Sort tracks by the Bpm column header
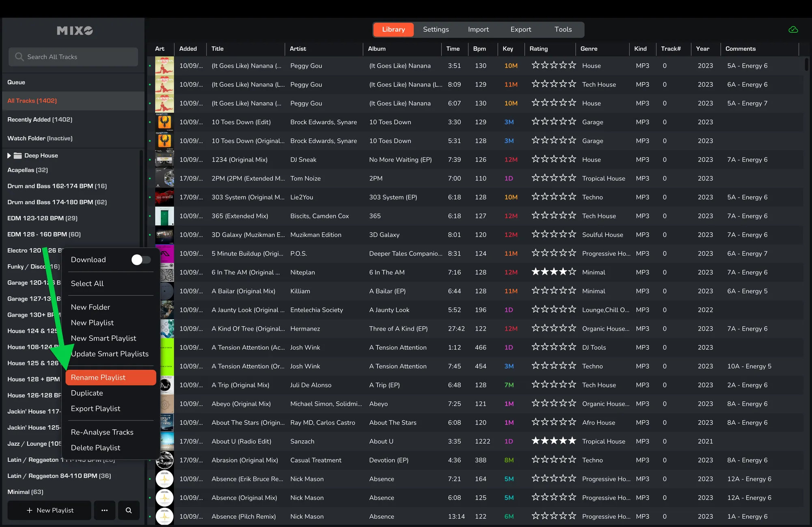Screen dimensions: 812x527 tap(479, 49)
